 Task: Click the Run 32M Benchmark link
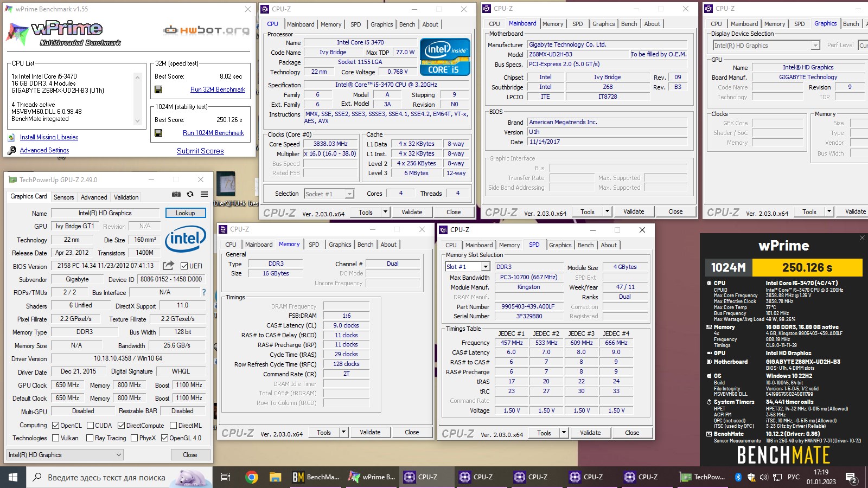point(218,89)
